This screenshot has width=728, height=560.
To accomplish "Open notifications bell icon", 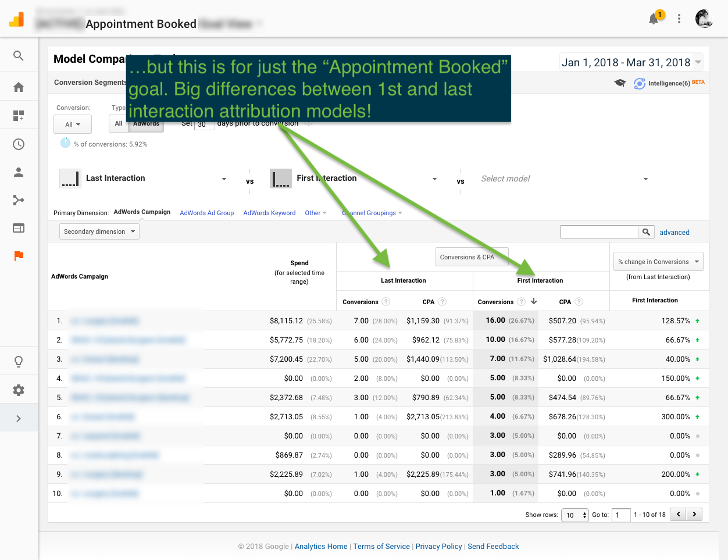I will coord(655,18).
